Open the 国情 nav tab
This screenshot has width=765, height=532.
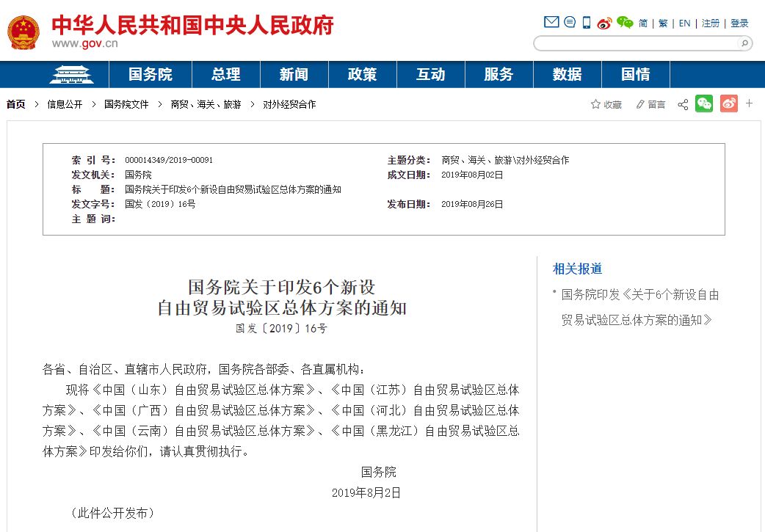[x=636, y=75]
